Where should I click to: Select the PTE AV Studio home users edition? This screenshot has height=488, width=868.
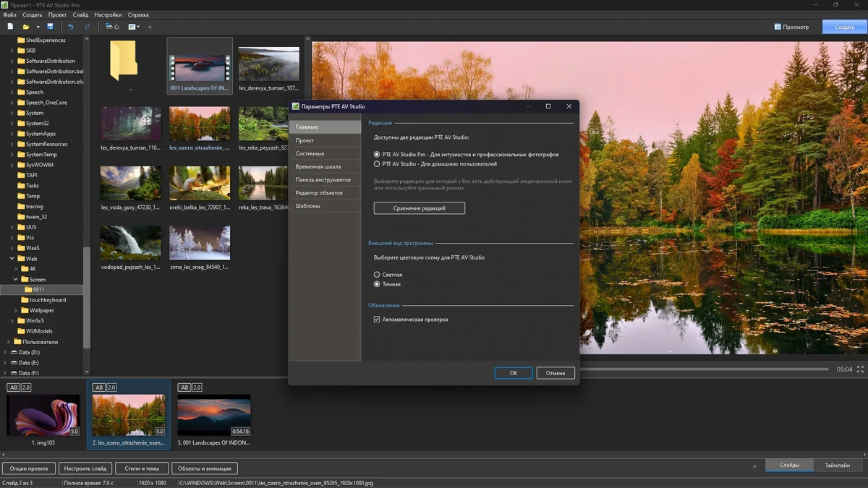[377, 164]
